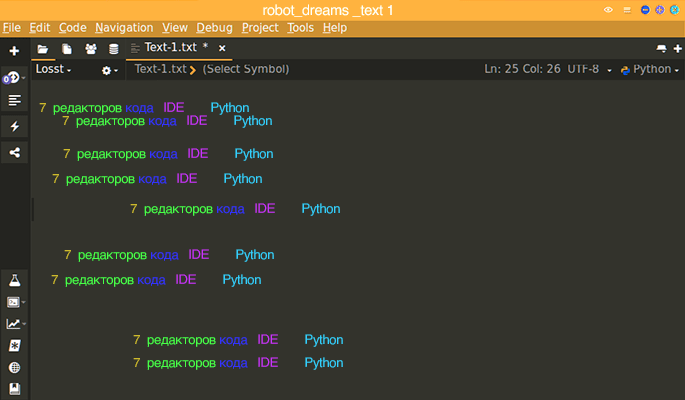Screen dimensions: 685x400
Task: Open the flask icon in the sidebar
Action: [14, 278]
